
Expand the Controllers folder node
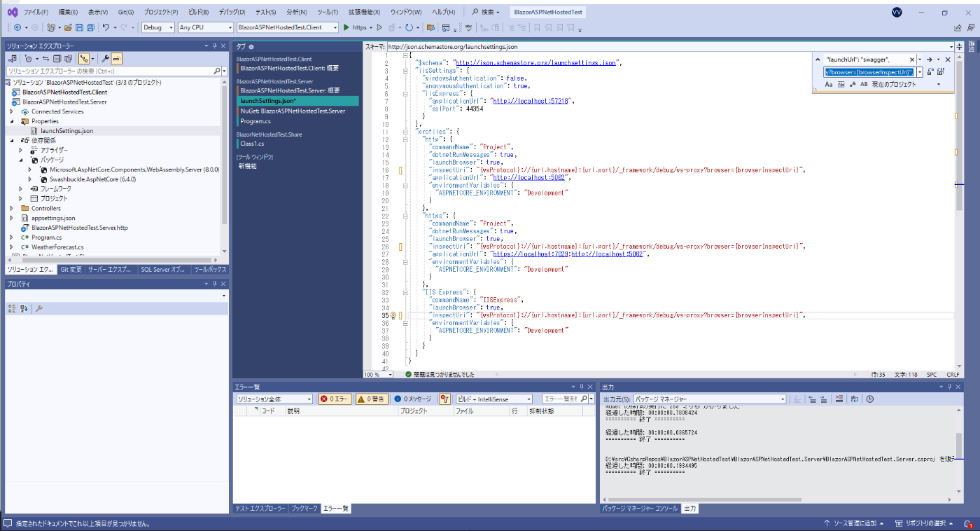point(11,208)
